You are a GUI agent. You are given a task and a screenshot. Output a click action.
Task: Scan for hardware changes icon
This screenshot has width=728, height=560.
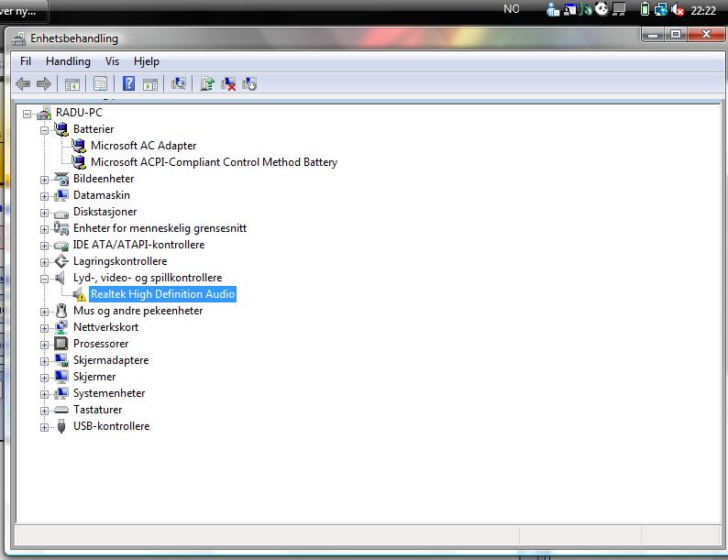[x=178, y=84]
